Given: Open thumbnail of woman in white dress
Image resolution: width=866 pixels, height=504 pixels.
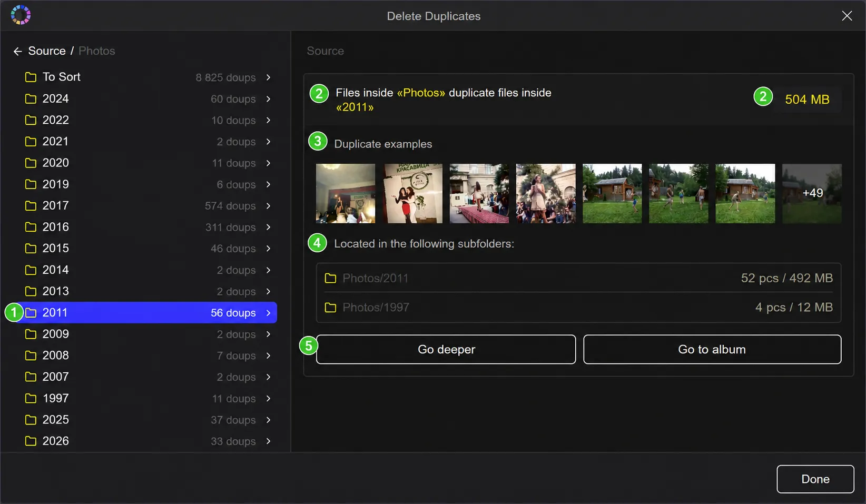Looking at the screenshot, I should (546, 193).
